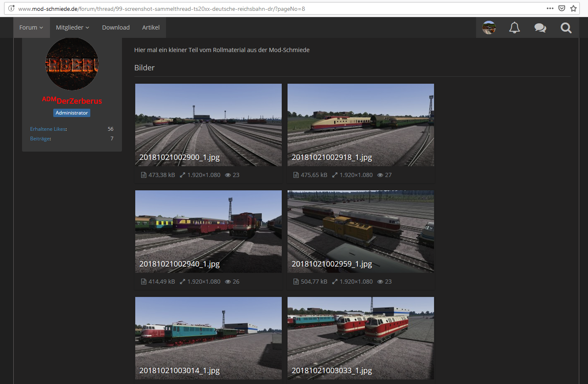The height and width of the screenshot is (384, 588).
Task: Open the notifications bell icon
Action: tap(514, 27)
